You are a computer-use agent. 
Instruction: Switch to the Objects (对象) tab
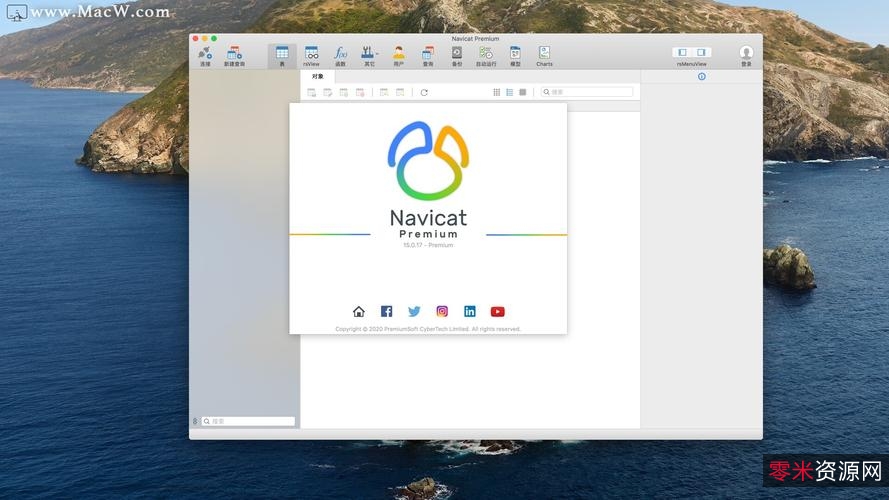click(x=318, y=77)
